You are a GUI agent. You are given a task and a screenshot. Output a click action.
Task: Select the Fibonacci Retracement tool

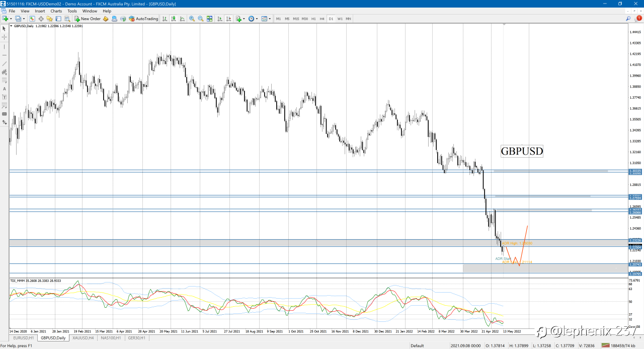pos(5,80)
